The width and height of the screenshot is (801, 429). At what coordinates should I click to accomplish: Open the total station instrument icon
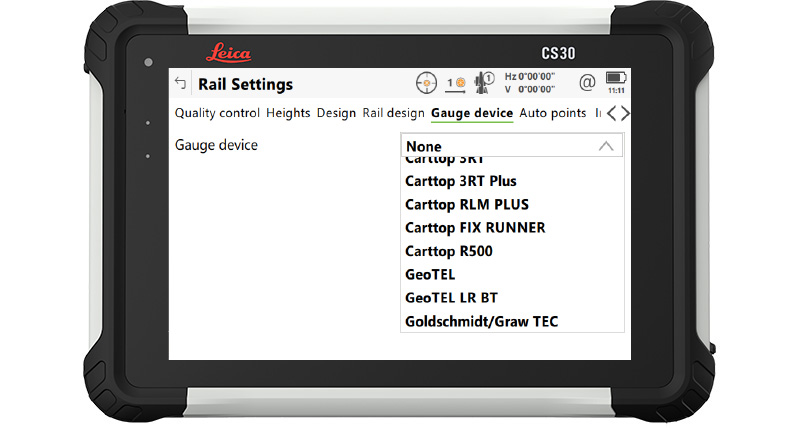(485, 83)
